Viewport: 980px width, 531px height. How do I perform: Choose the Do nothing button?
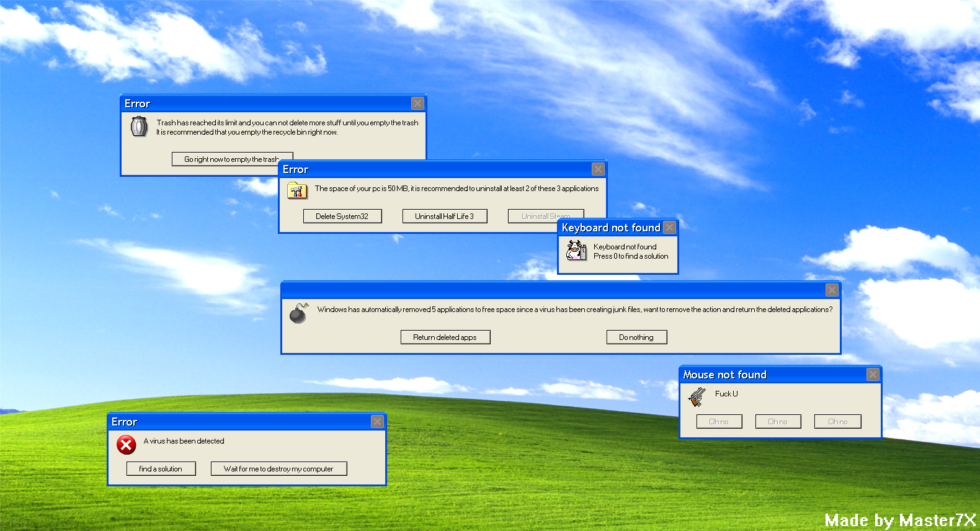(636, 337)
